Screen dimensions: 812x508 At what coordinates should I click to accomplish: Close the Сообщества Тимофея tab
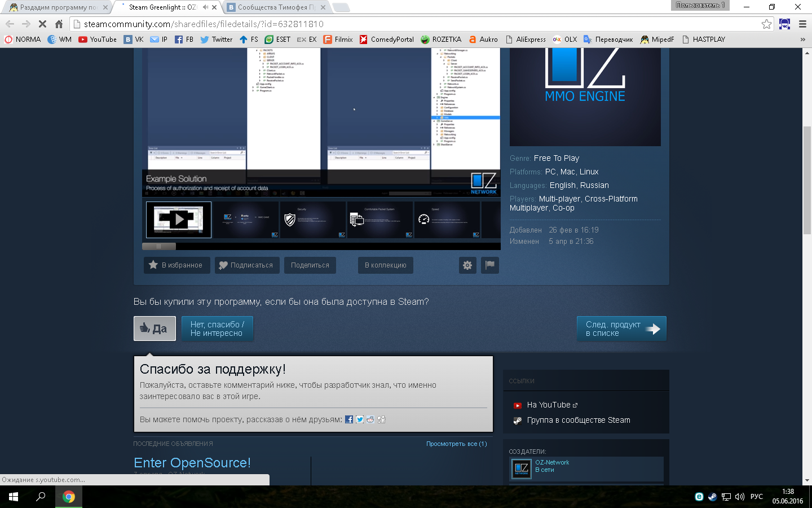coord(323,7)
